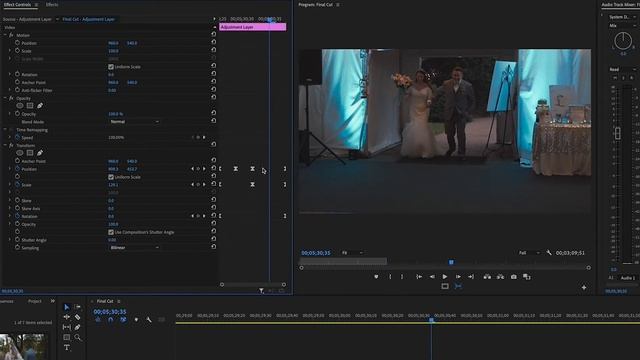
Task: Open the Read automation mode dropdown
Action: pos(622,69)
